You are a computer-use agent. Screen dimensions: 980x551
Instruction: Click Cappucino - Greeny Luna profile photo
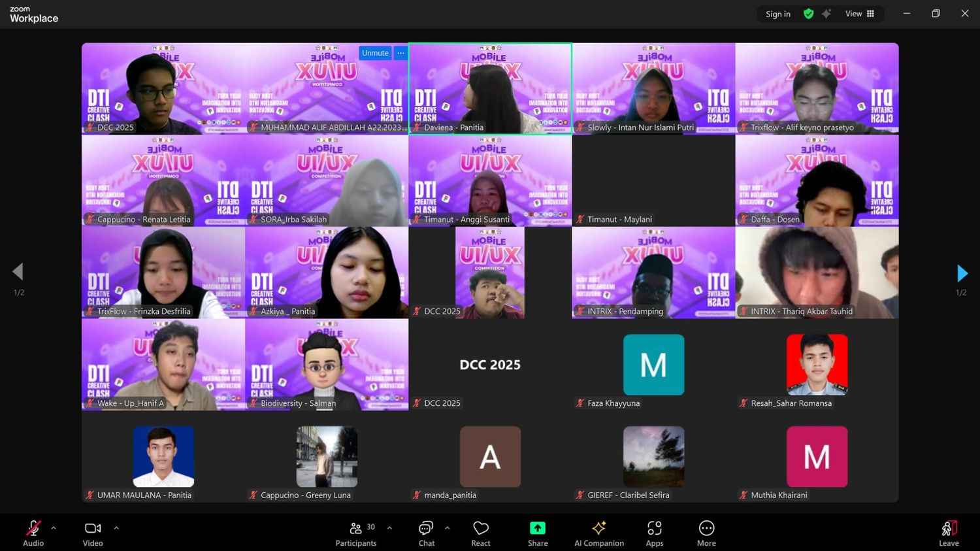327,457
